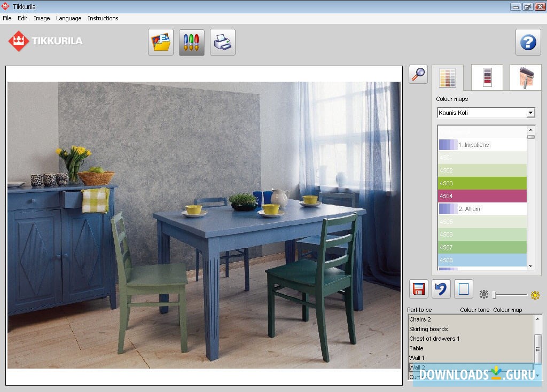The width and height of the screenshot is (547, 392).
Task: Open the File menu
Action: click(x=7, y=18)
